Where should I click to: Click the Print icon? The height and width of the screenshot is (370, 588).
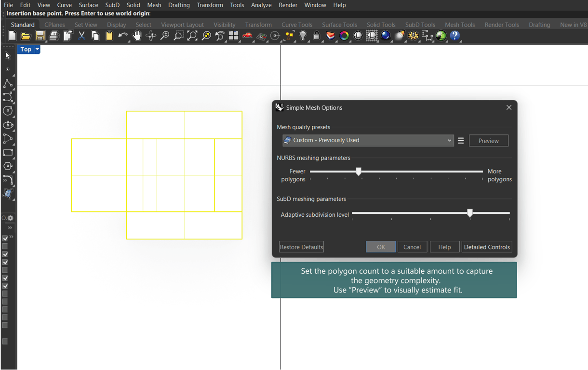click(x=53, y=36)
